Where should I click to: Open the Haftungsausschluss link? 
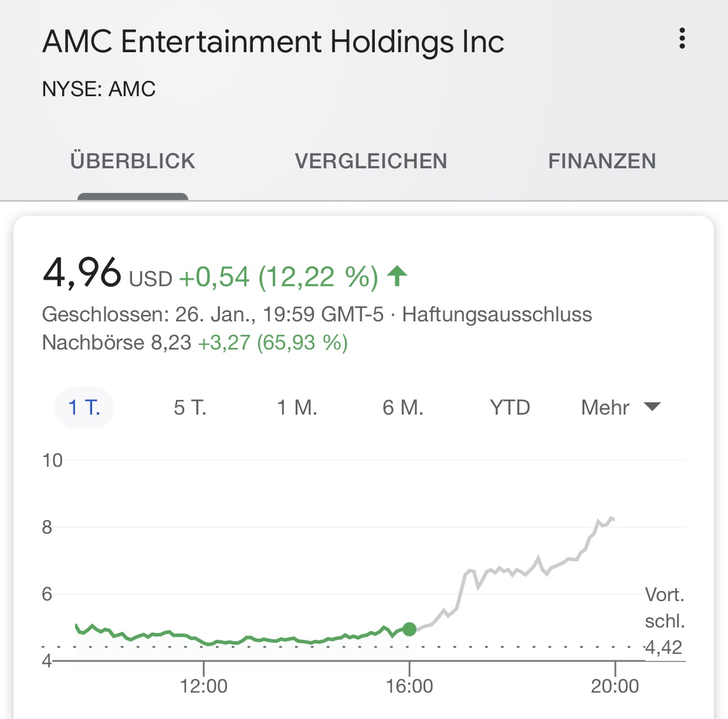(x=498, y=314)
